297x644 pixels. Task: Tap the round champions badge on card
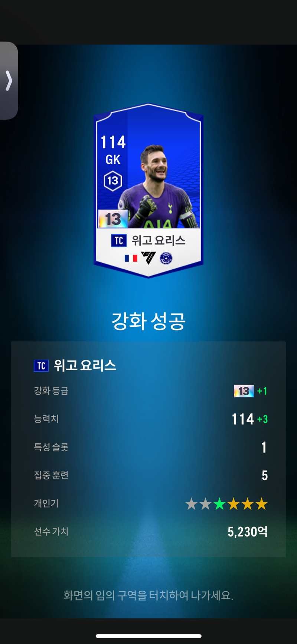(166, 258)
